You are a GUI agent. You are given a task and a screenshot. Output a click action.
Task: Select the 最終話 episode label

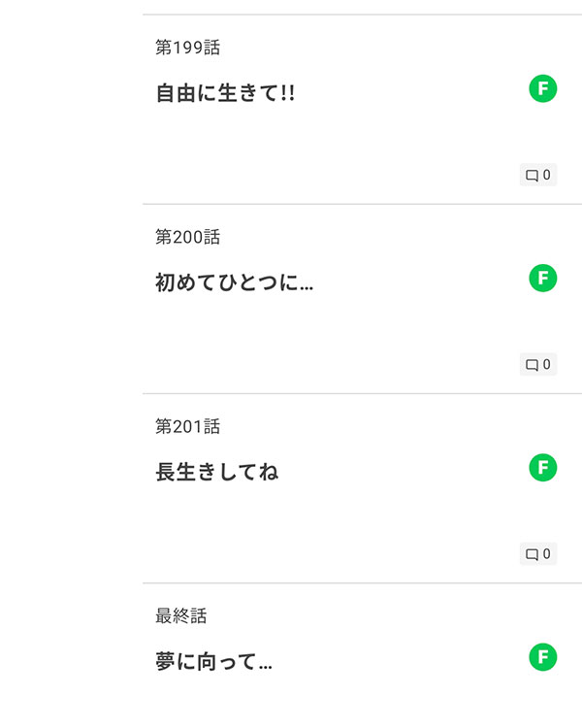[180, 615]
